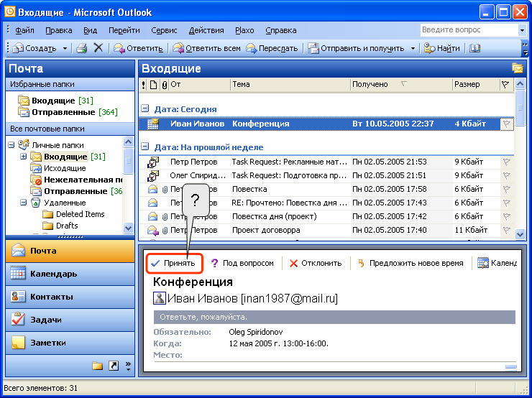Screen dimensions: 532x398
Task: Toggle flag on Проект договорра message
Action: pyautogui.click(x=507, y=231)
